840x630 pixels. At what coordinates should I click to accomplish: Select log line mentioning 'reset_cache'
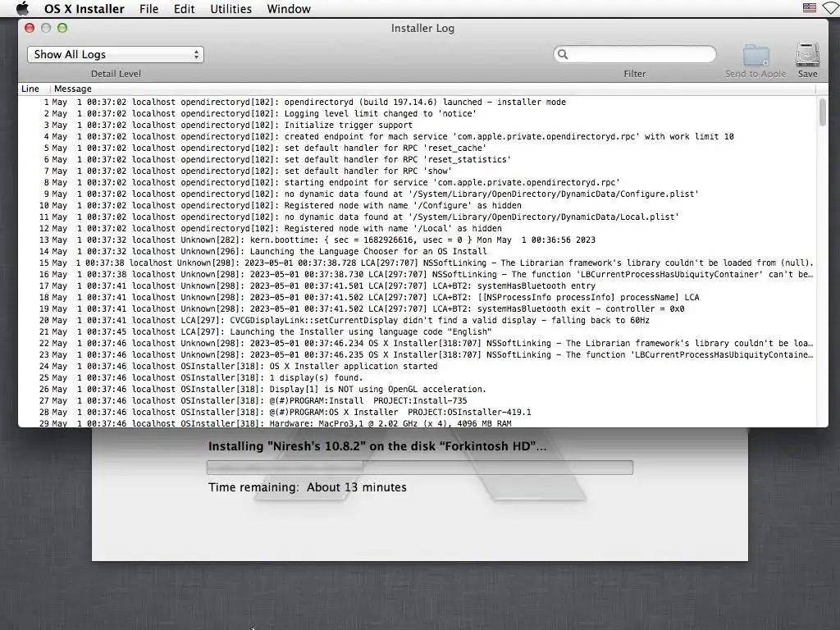click(417, 148)
